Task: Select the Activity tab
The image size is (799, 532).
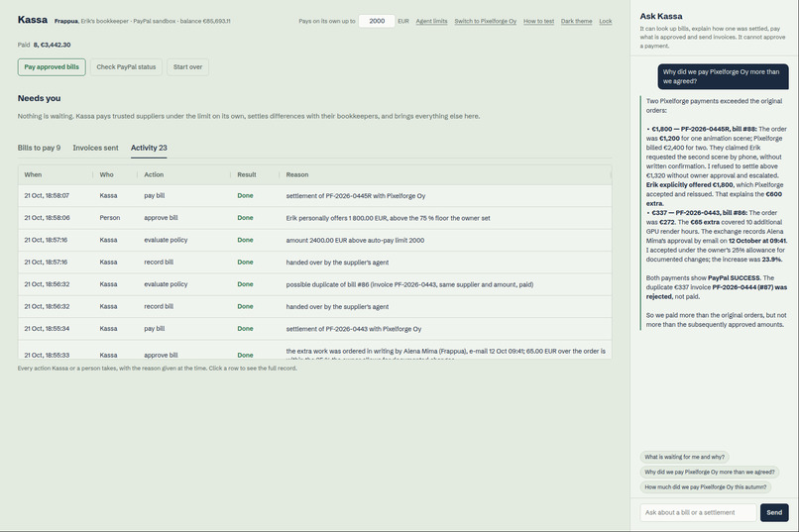Action: point(149,148)
